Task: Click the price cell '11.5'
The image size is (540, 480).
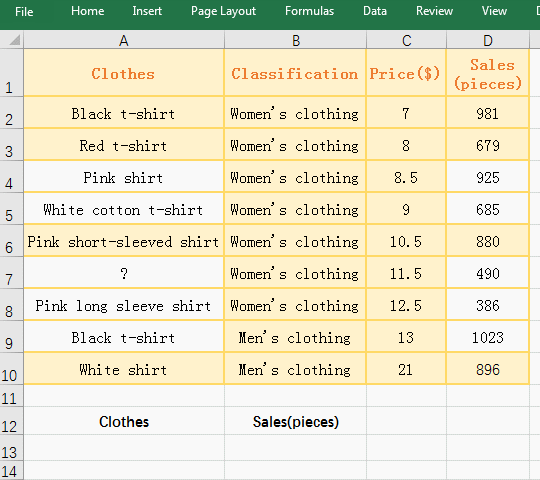Action: pyautogui.click(x=406, y=273)
